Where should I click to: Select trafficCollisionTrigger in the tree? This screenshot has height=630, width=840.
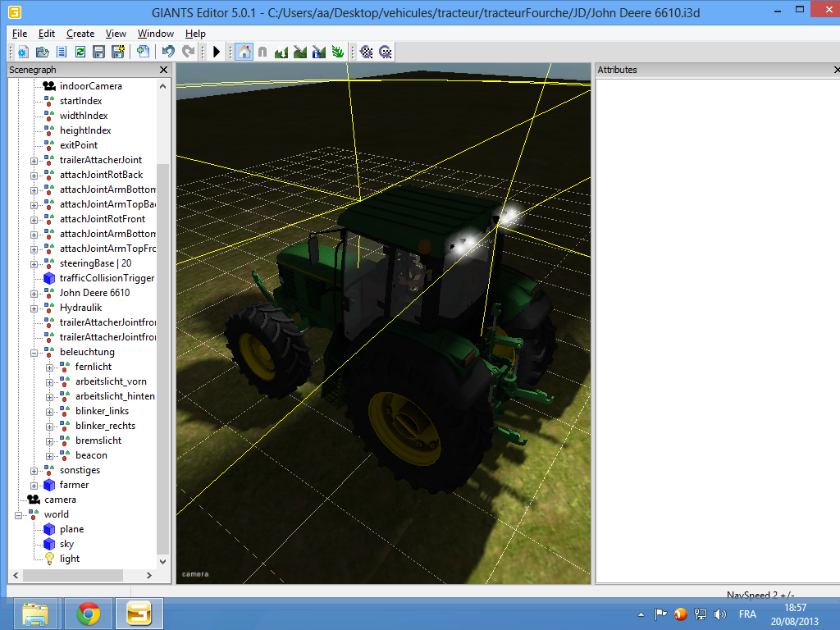(x=107, y=278)
